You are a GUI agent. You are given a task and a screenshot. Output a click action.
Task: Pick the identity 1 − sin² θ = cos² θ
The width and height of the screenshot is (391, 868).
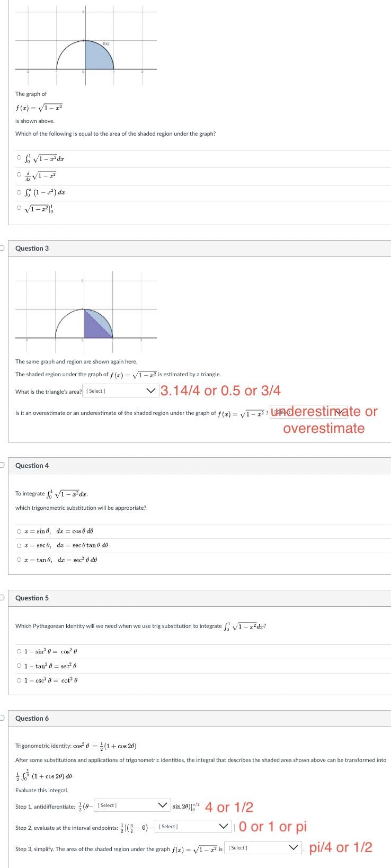pos(19,651)
